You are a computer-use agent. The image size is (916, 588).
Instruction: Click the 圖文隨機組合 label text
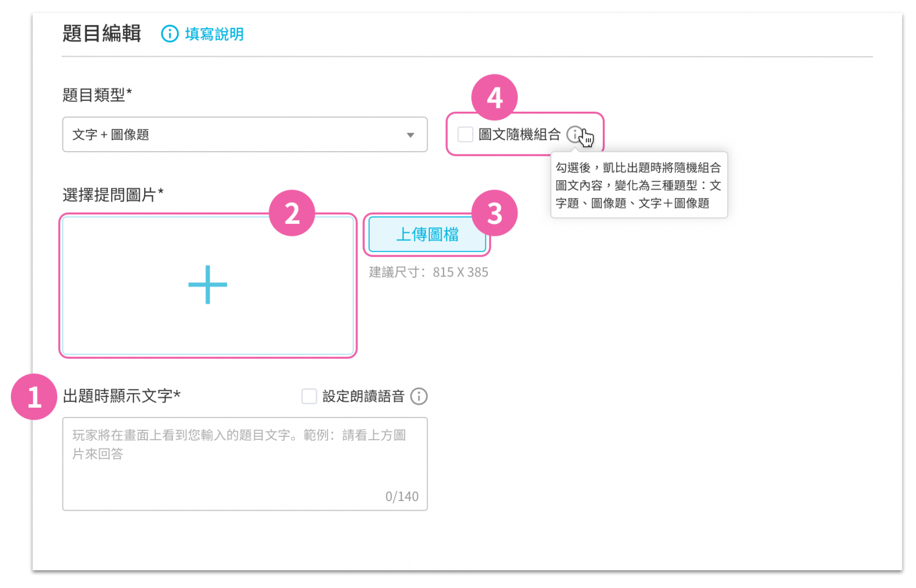pyautogui.click(x=519, y=135)
